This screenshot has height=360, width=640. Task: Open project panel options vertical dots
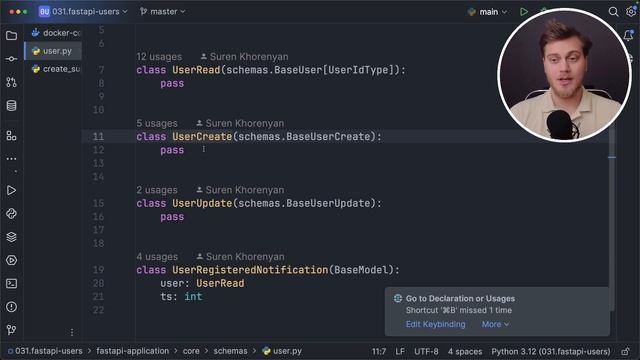click(x=72, y=332)
